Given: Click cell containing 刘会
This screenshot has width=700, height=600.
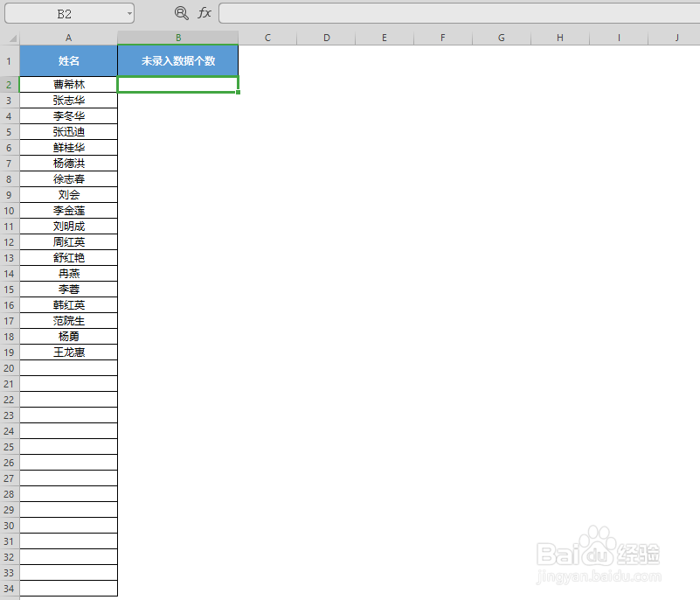Looking at the screenshot, I should [68, 195].
